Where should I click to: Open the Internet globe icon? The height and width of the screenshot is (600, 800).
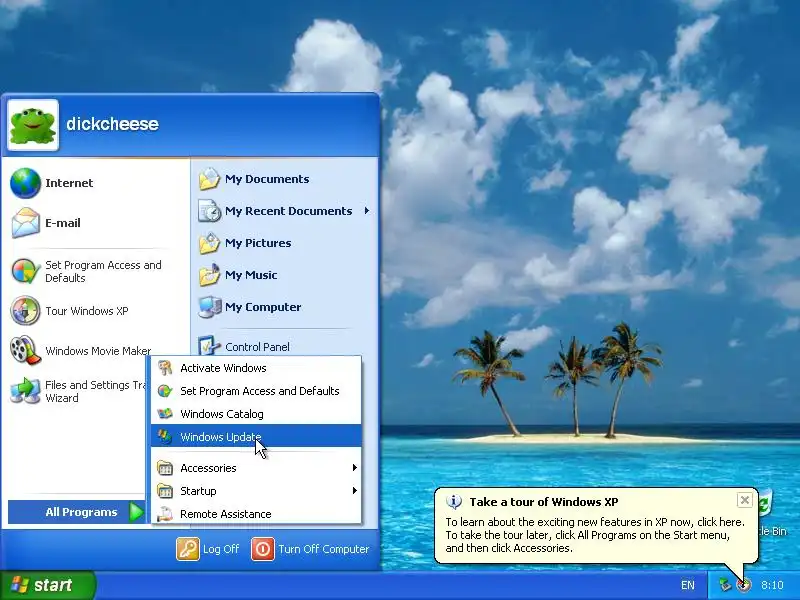(25, 183)
